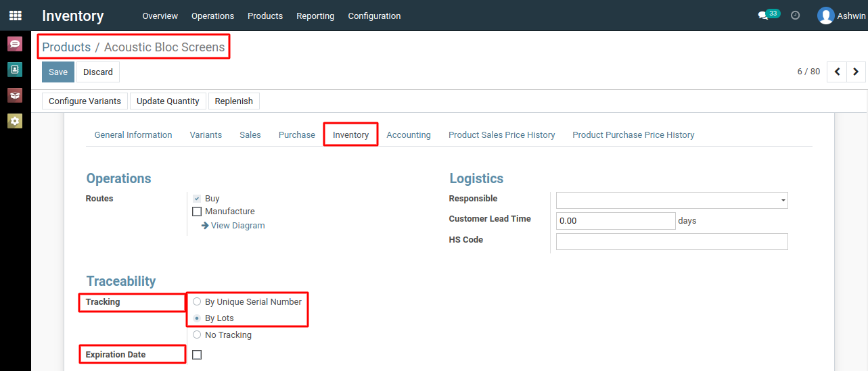Select No Tracking radio option

[197, 335]
